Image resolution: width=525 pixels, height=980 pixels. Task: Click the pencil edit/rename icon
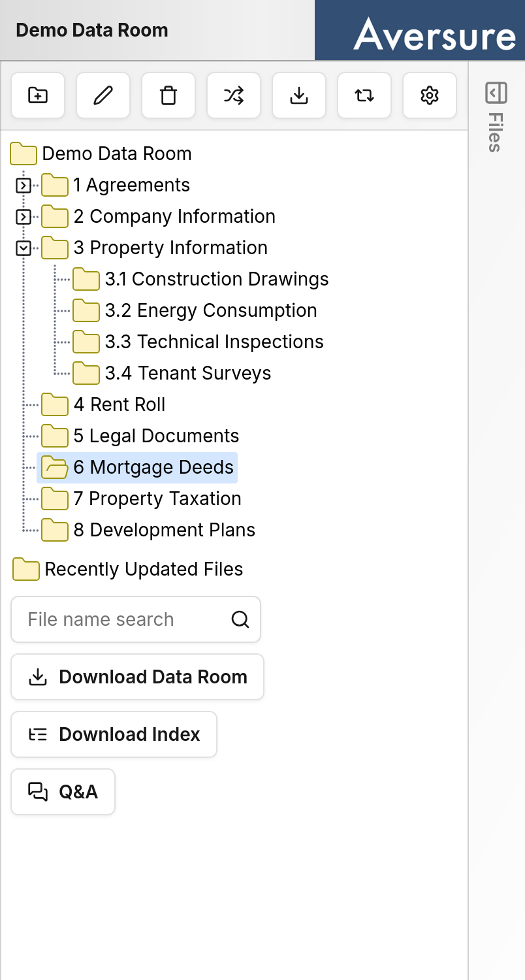103,95
